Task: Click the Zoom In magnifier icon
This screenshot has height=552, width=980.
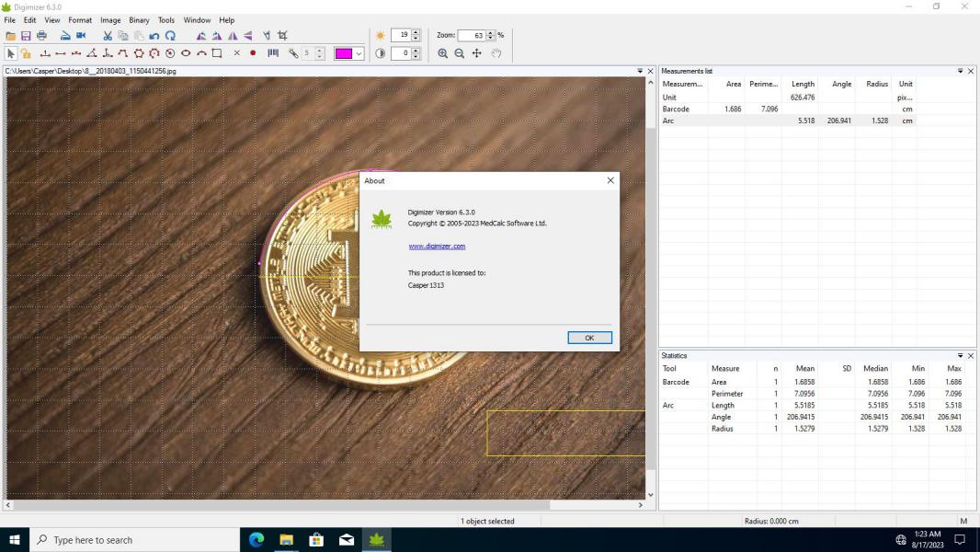Action: click(x=442, y=53)
